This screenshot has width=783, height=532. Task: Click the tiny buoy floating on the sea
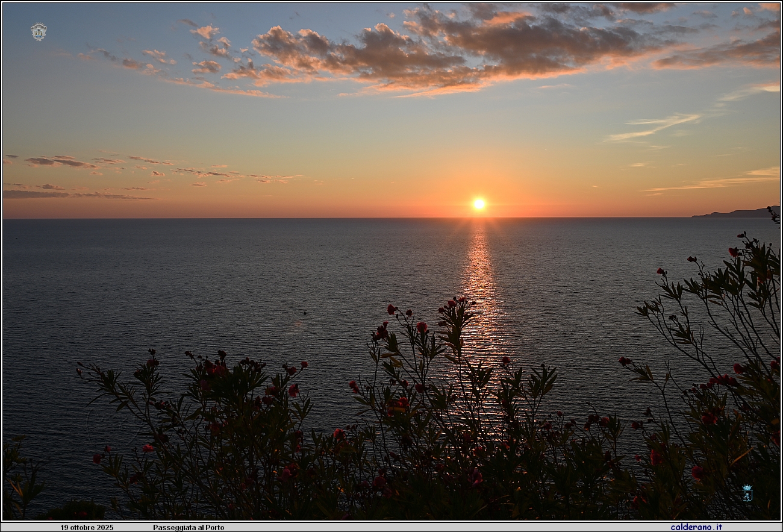click(304, 313)
